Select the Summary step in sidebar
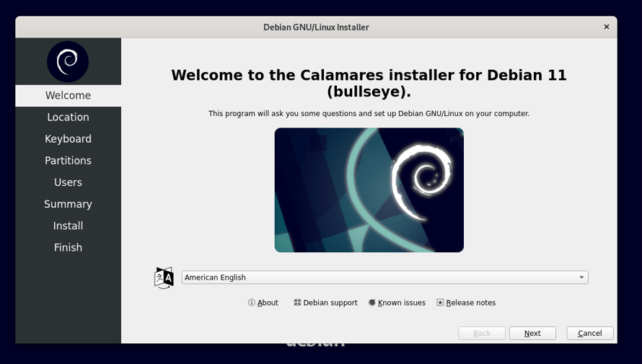Screen dimensions: 642x364 click(68, 204)
